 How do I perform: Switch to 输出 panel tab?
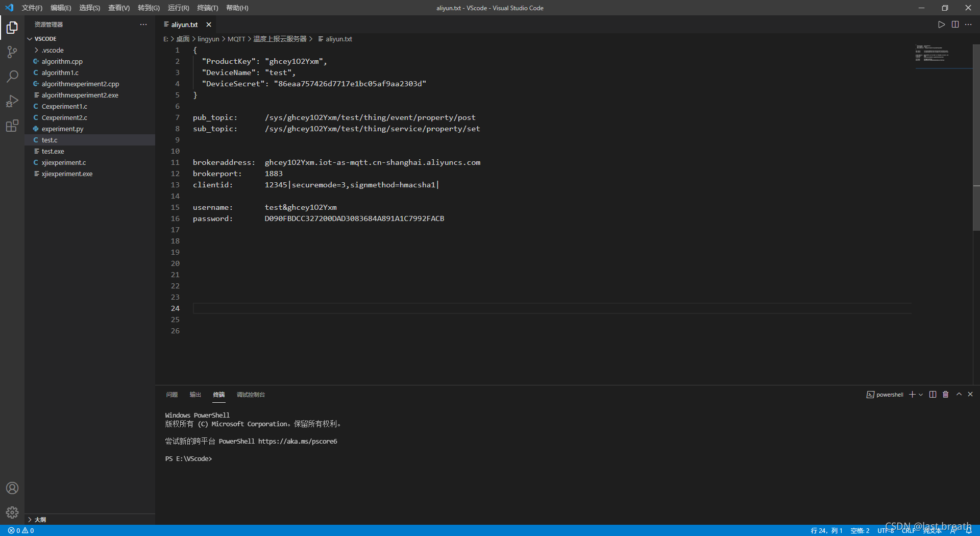195,395
